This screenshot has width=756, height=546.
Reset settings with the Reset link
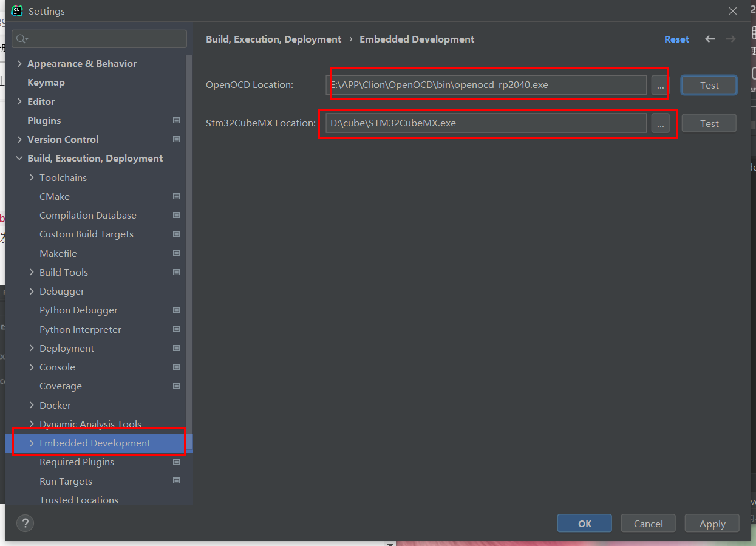pyautogui.click(x=676, y=39)
